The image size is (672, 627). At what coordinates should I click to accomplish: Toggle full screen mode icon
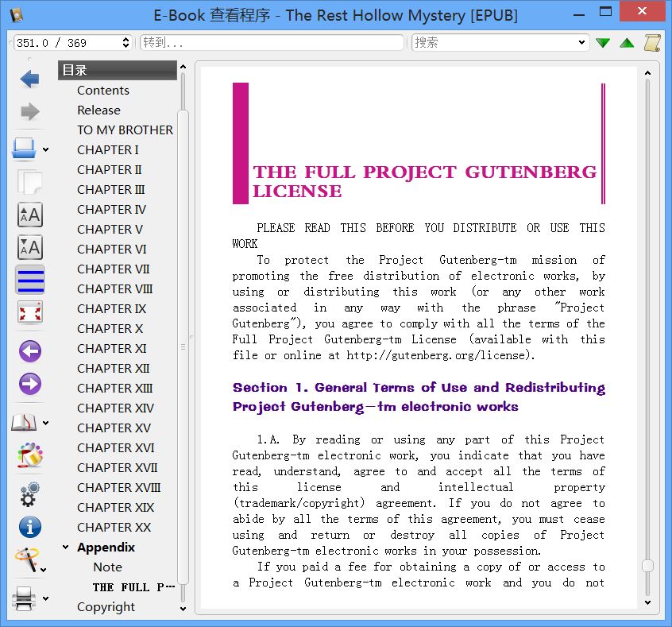point(29,312)
